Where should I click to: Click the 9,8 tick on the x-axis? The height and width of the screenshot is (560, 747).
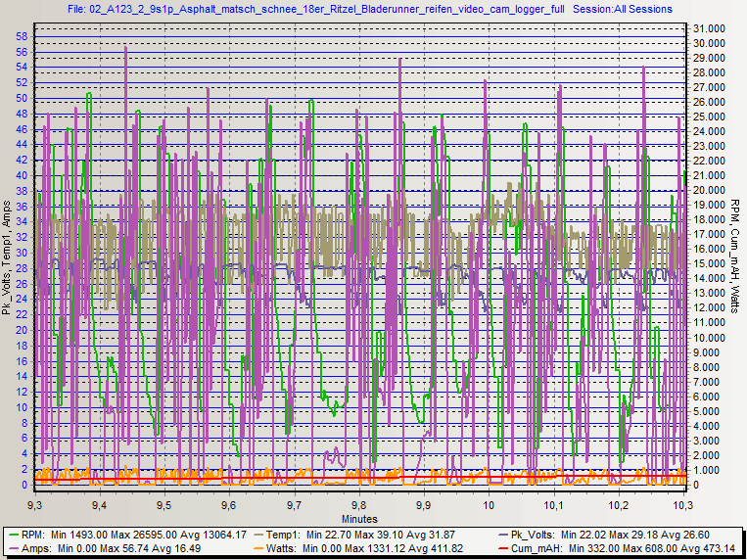pyautogui.click(x=359, y=504)
